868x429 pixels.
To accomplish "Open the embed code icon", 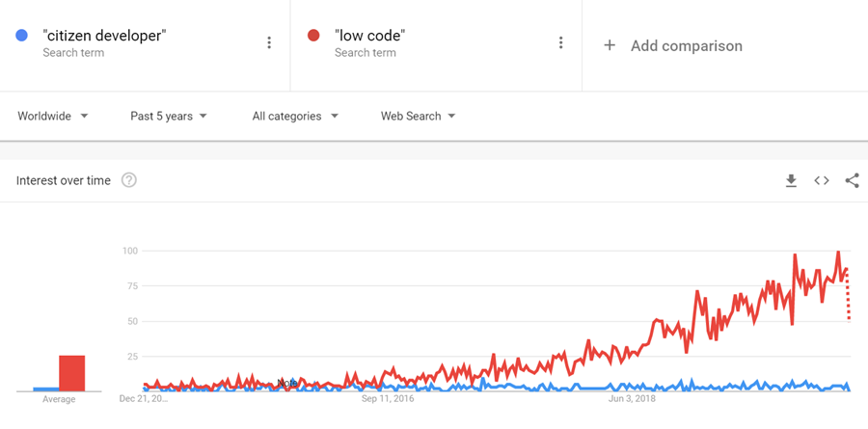I will tap(822, 180).
